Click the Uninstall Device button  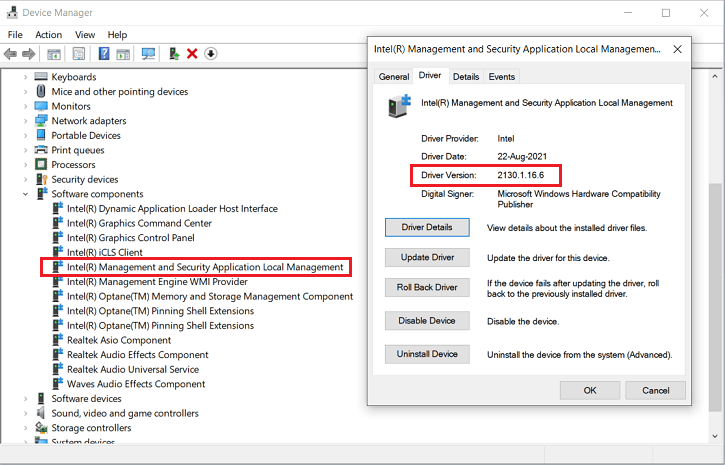[427, 354]
